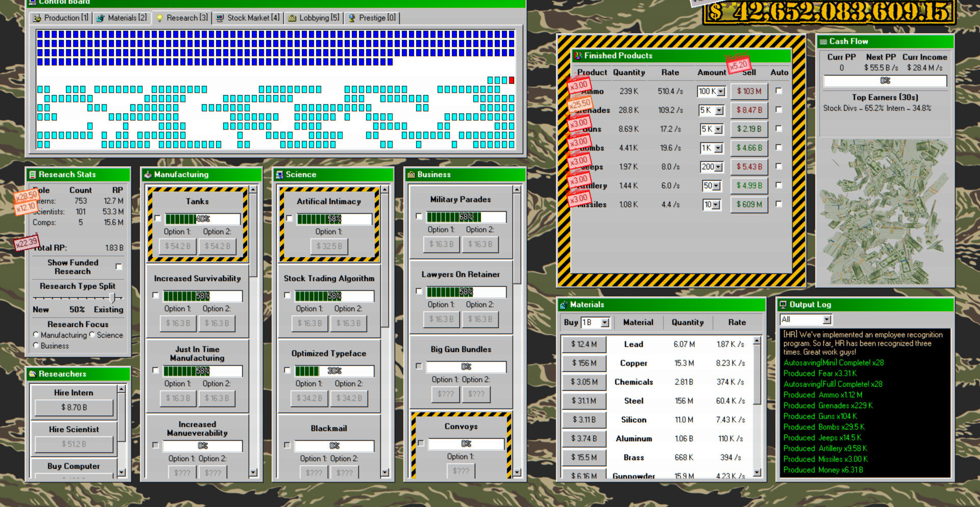Click the Research Type Split slider
This screenshot has width=980, height=507.
coord(112,297)
